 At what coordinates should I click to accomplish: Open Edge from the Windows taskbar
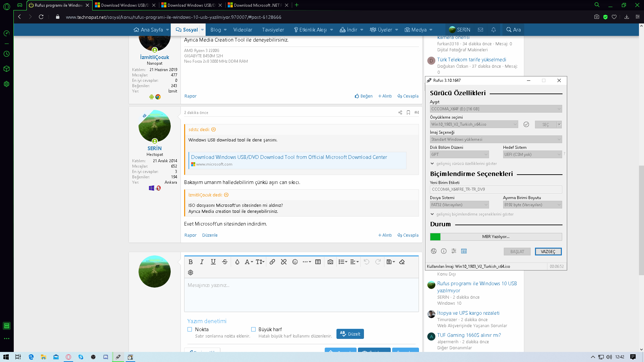pyautogui.click(x=31, y=357)
